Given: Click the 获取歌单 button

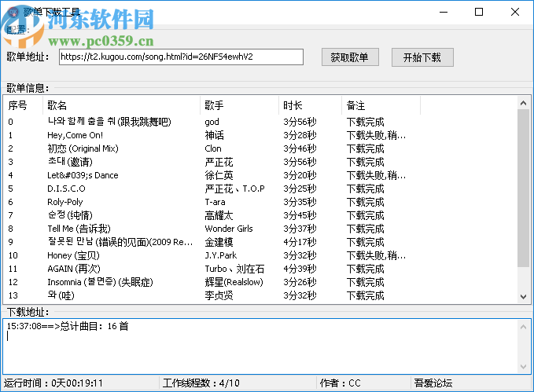Looking at the screenshot, I should (350, 57).
